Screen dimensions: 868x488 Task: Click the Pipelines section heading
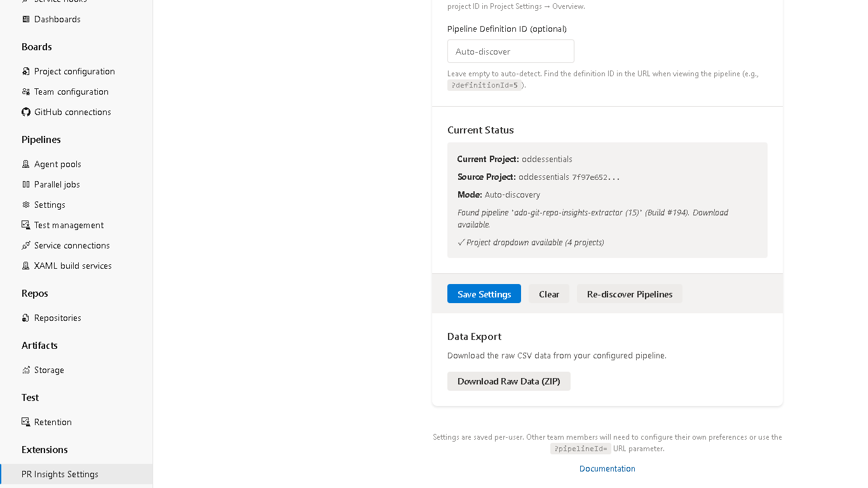coord(41,140)
